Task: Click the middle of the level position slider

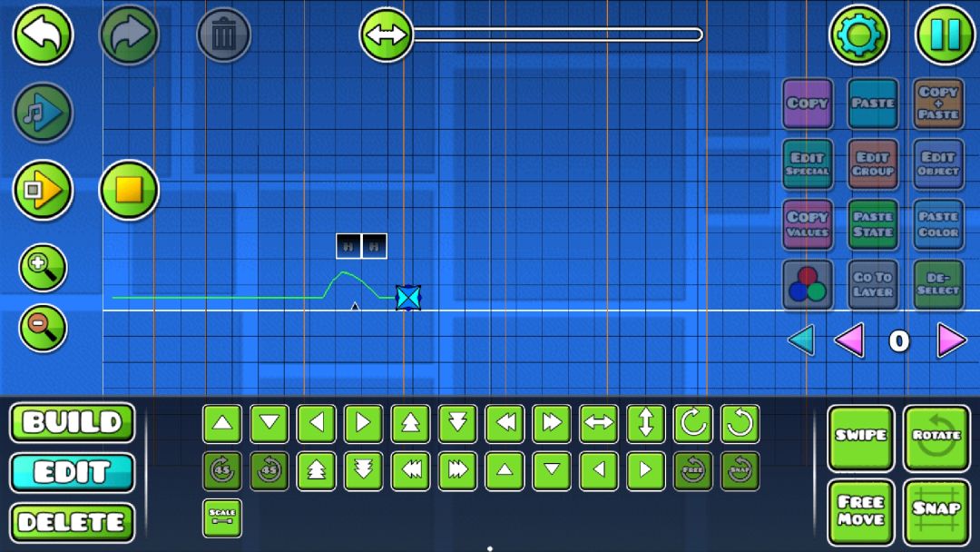Action: pyautogui.click(x=556, y=34)
